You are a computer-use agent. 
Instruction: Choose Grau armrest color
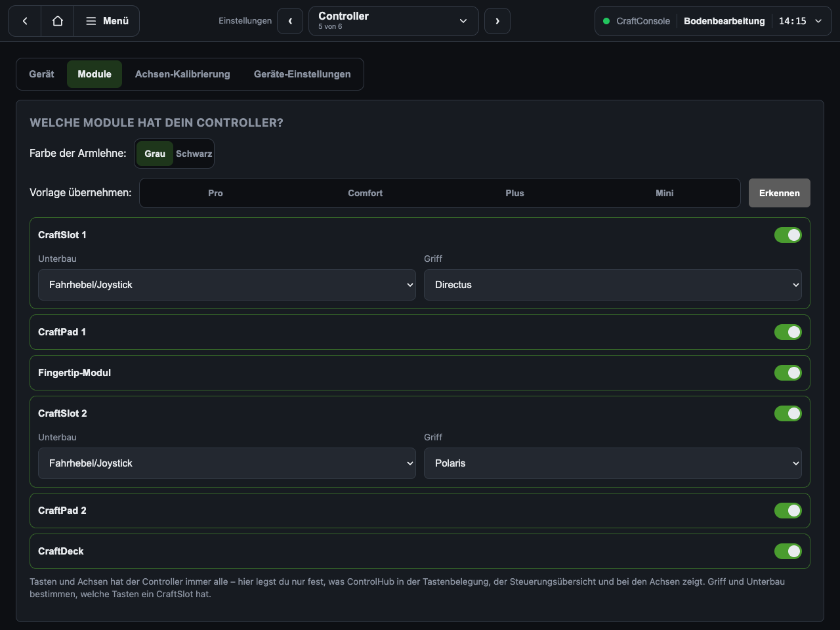(x=155, y=154)
